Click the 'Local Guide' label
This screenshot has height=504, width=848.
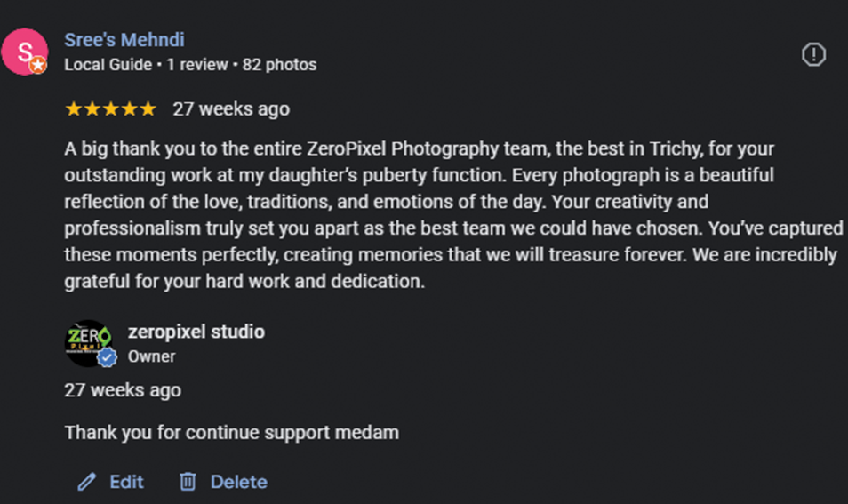click(108, 65)
